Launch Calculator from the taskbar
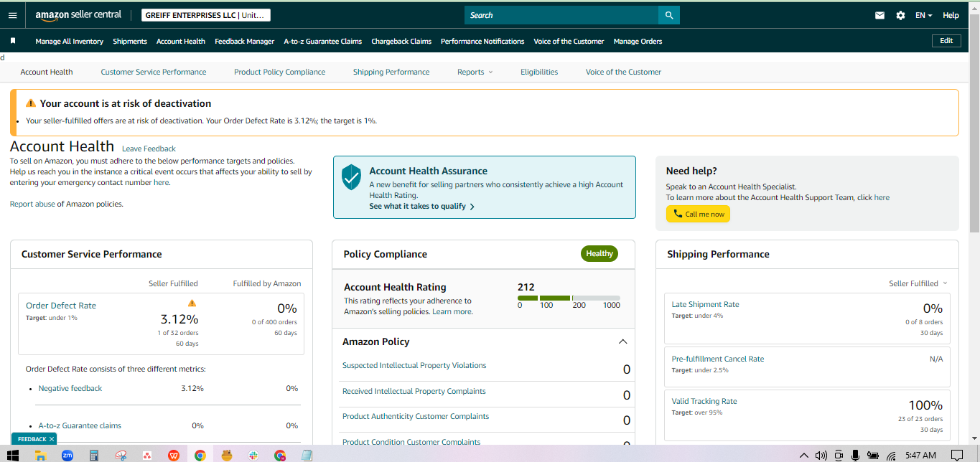Screen dimensions: 980x462 93,455
